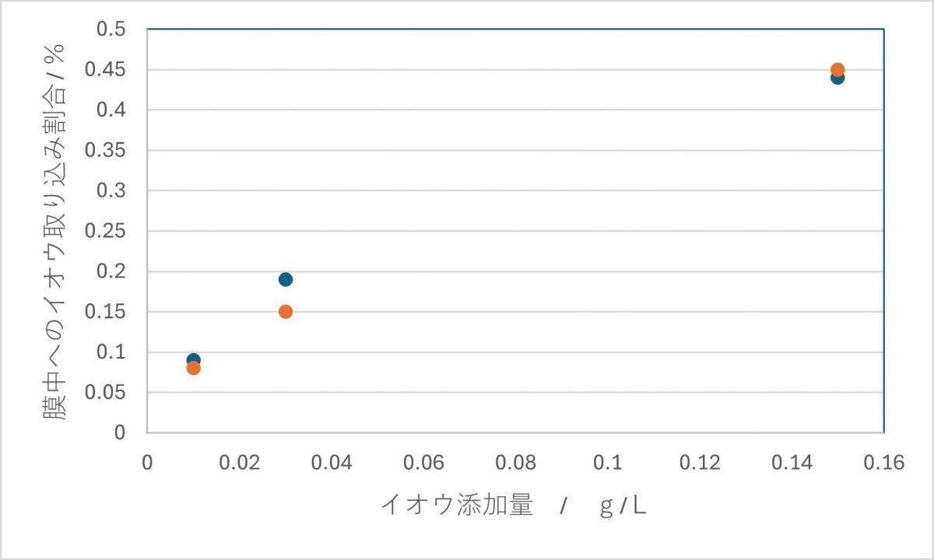The width and height of the screenshot is (934, 560).
Task: Click the orange marker at 0.03 g/L
Action: pyautogui.click(x=286, y=311)
